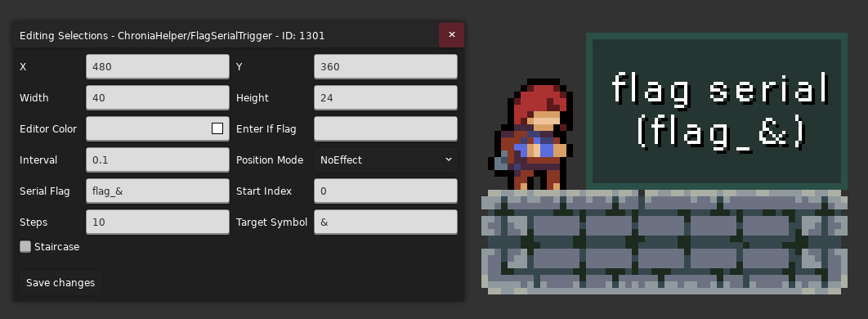
Task: Open the Editor Color white swatch picker
Action: (217, 128)
